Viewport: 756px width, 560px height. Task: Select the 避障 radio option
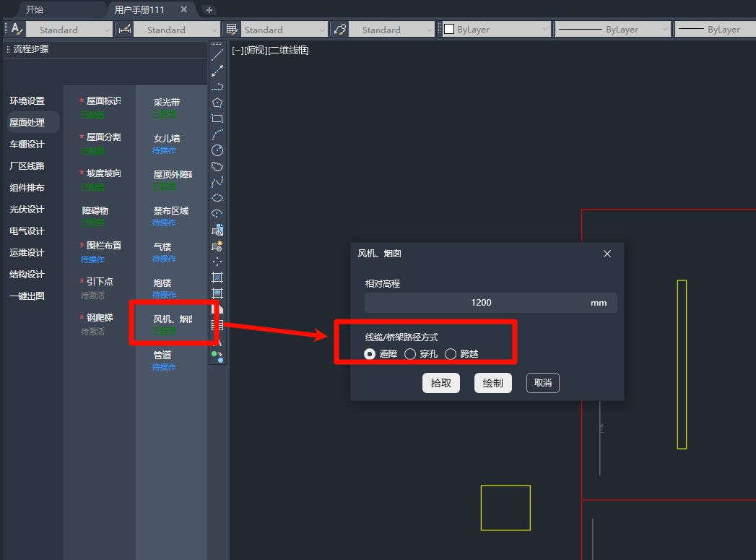(370, 354)
